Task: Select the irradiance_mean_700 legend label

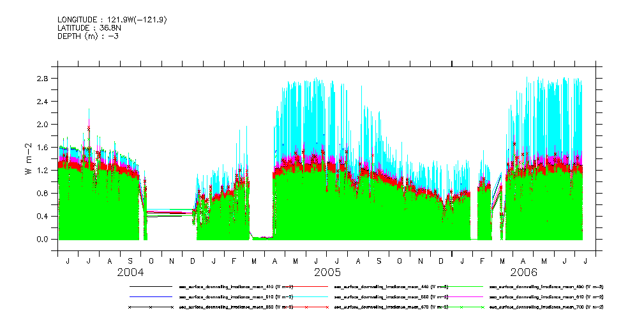Action: click(545, 307)
